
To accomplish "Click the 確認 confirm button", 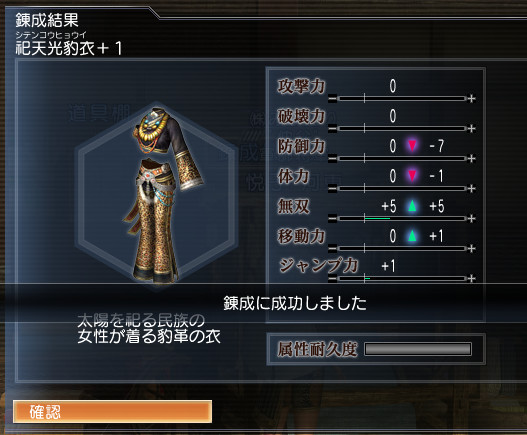I will pos(112,411).
